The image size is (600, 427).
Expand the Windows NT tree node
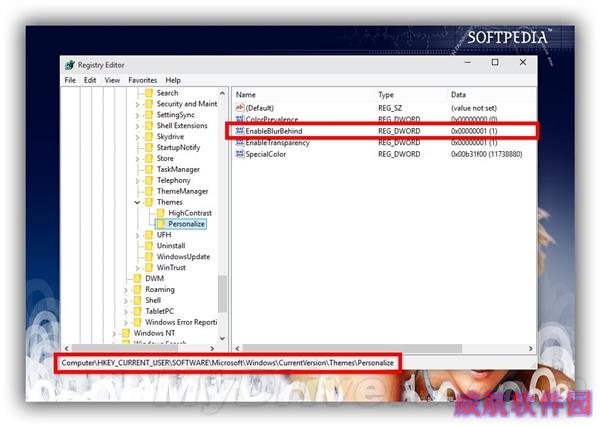click(x=114, y=333)
